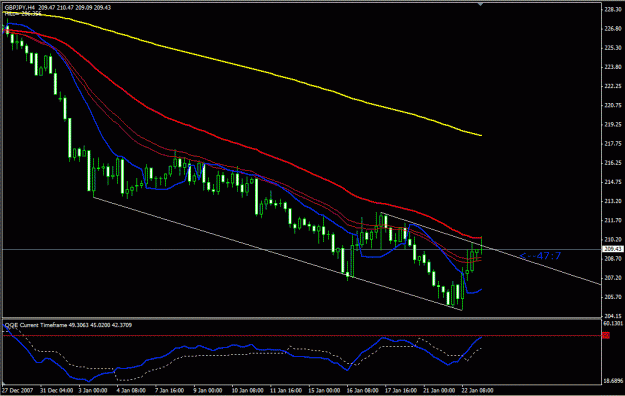625x396 pixels.
Task: Click the 223.80 price scale label
Action: 613,67
